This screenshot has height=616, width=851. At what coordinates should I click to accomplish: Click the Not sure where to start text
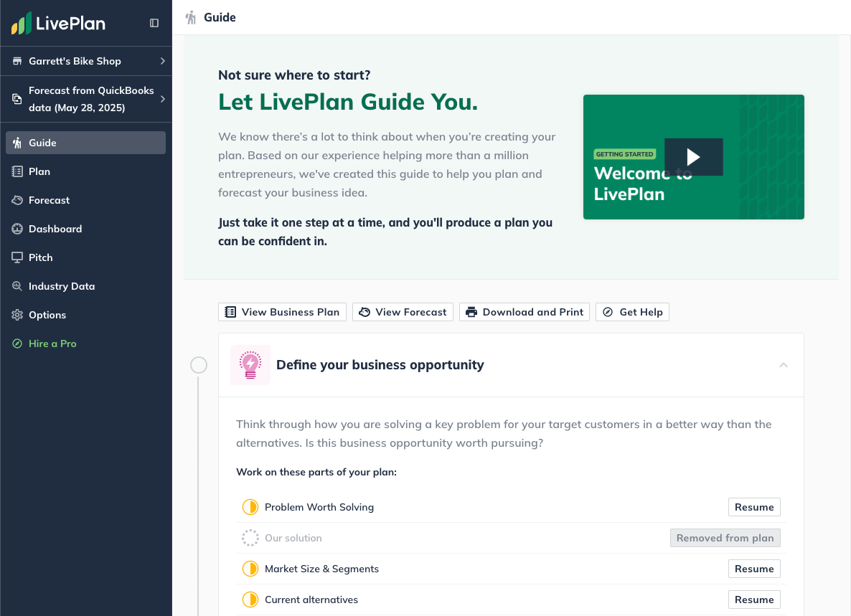[294, 75]
